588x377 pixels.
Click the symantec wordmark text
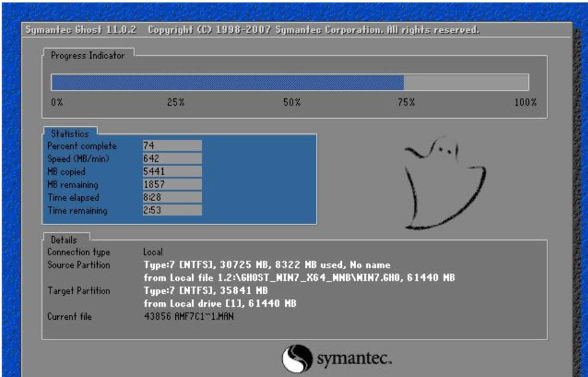pos(354,358)
